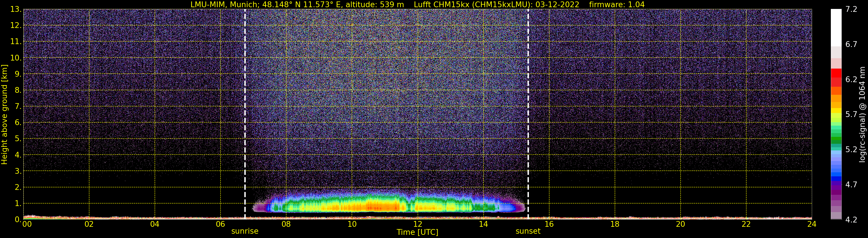The image size is (868, 238).
Task: Click the x-axis tick label '00'
Action: coord(27,224)
